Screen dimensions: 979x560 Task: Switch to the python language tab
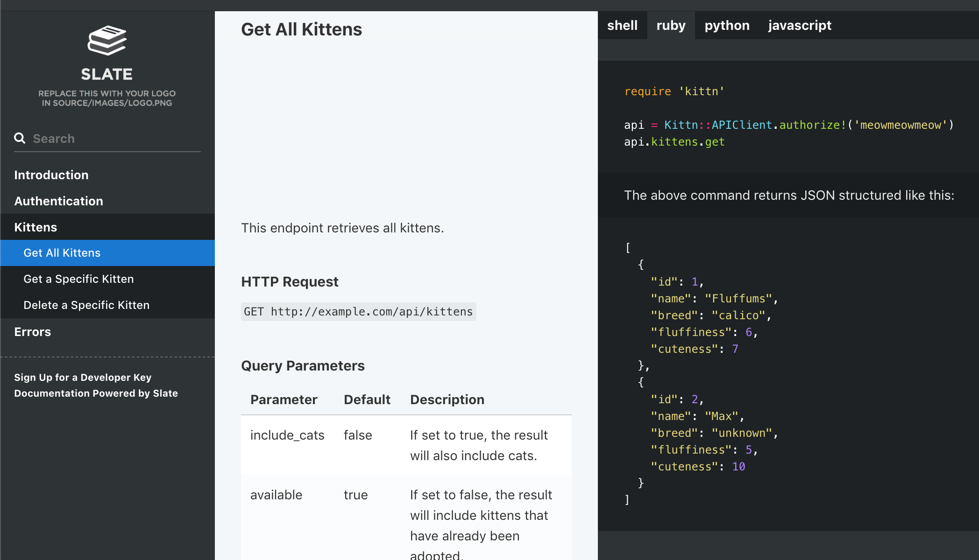[x=727, y=25]
